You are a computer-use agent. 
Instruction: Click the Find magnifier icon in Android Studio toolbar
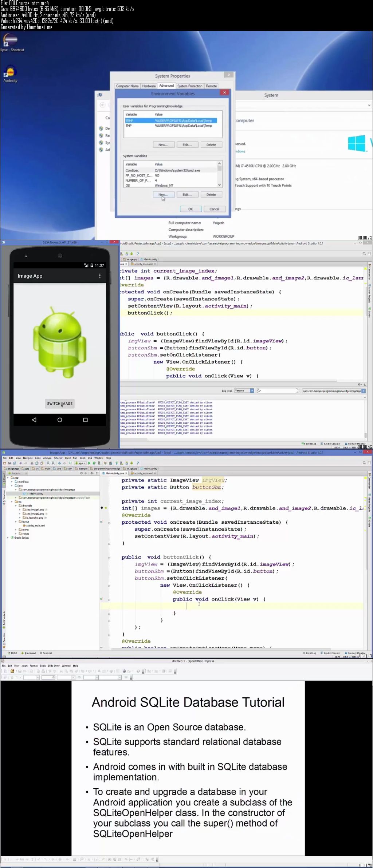pos(48,463)
